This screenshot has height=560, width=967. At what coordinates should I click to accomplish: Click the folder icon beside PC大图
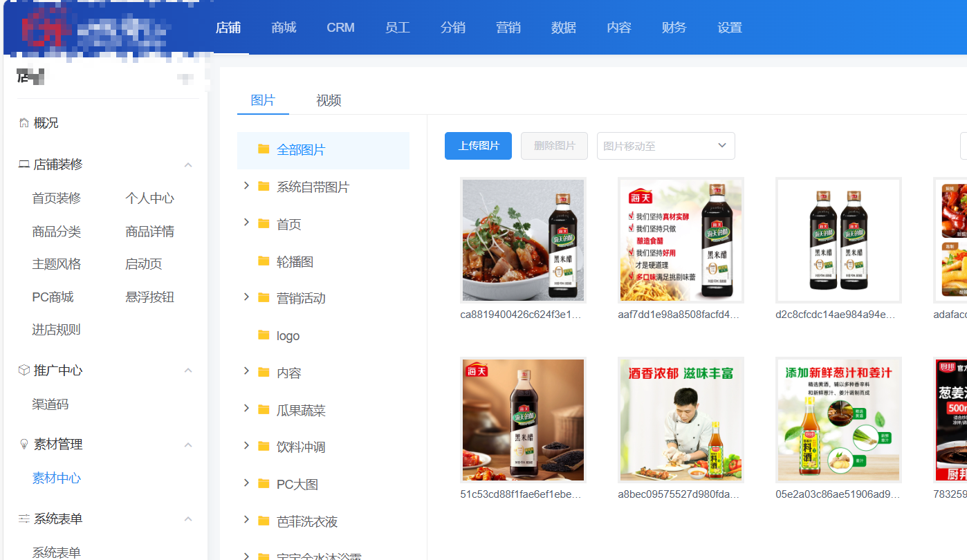pos(264,484)
